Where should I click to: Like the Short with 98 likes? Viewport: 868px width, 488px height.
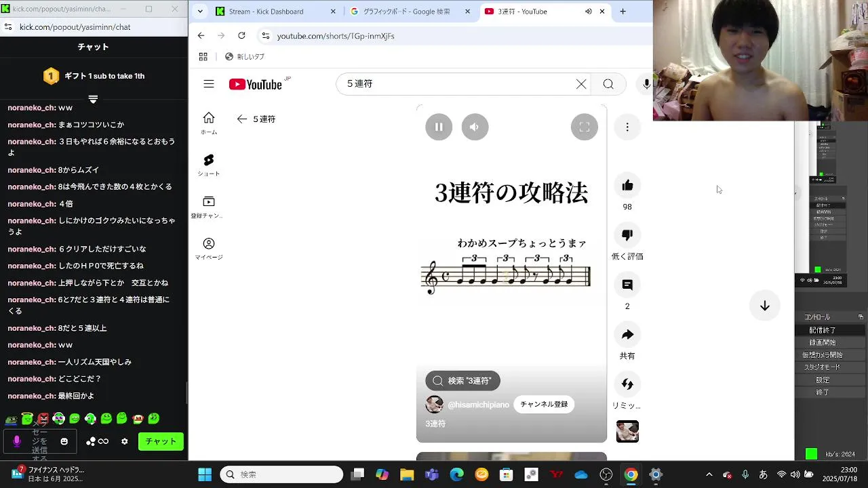(627, 185)
